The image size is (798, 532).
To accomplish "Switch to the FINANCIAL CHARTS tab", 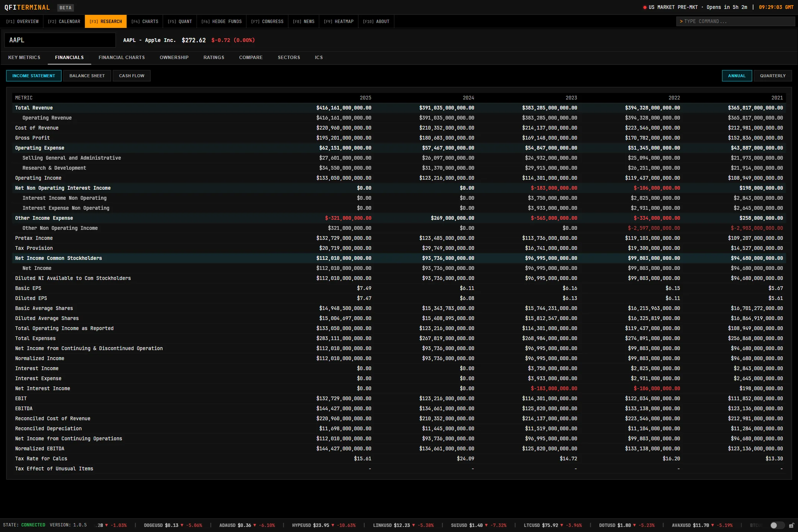I will [x=121, y=58].
